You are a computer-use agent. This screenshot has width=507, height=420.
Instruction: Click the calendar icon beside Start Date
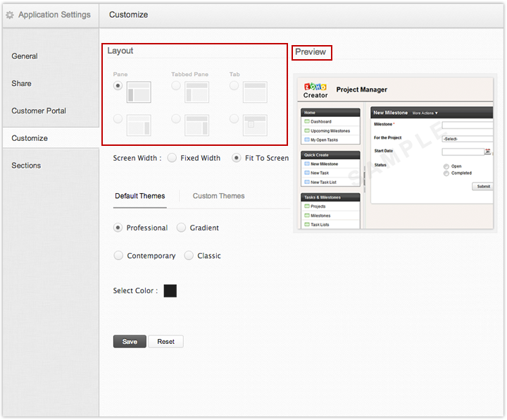487,152
